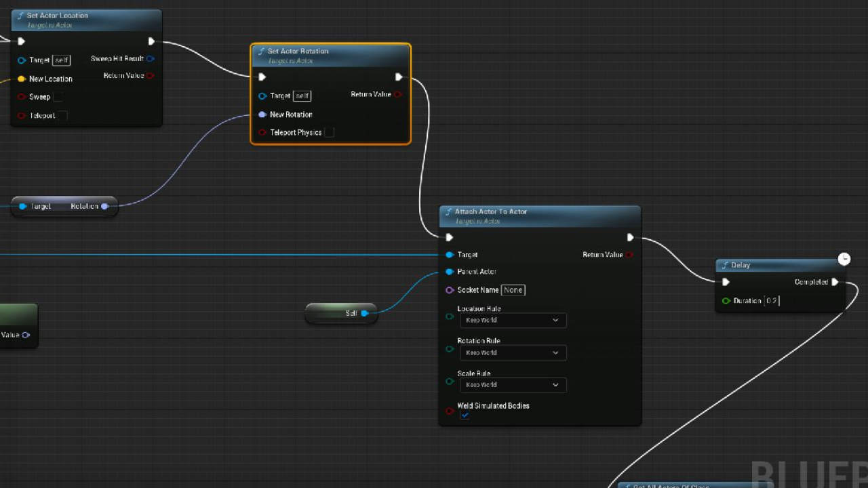Open the Scale Rule dropdown
This screenshot has width=868, height=488.
point(513,385)
